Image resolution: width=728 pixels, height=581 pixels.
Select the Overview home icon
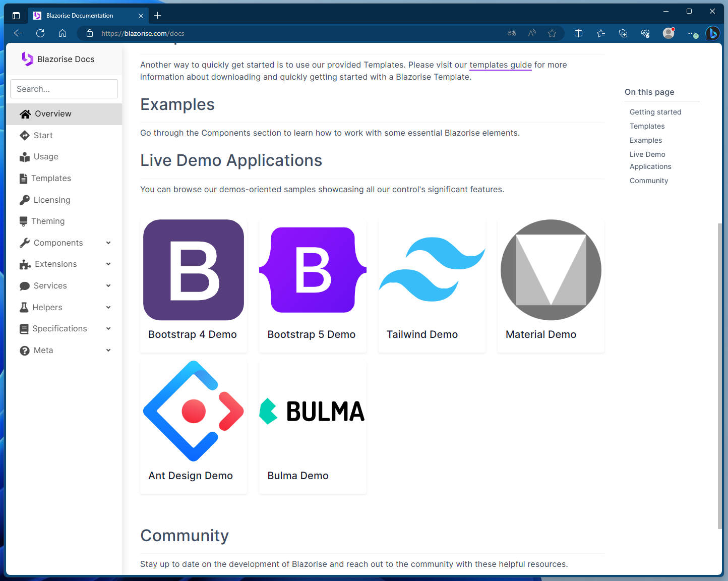click(25, 113)
